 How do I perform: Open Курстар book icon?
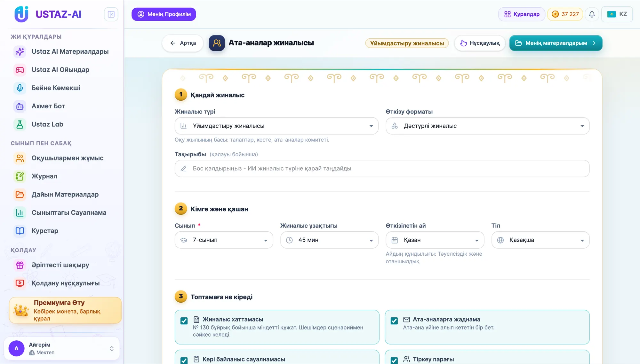pos(20,231)
